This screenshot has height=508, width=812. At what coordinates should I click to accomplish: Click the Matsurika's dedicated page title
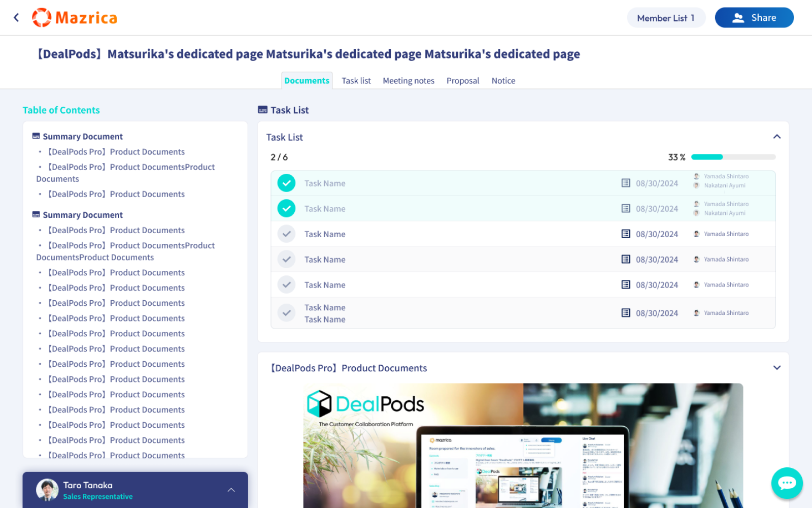click(x=309, y=54)
